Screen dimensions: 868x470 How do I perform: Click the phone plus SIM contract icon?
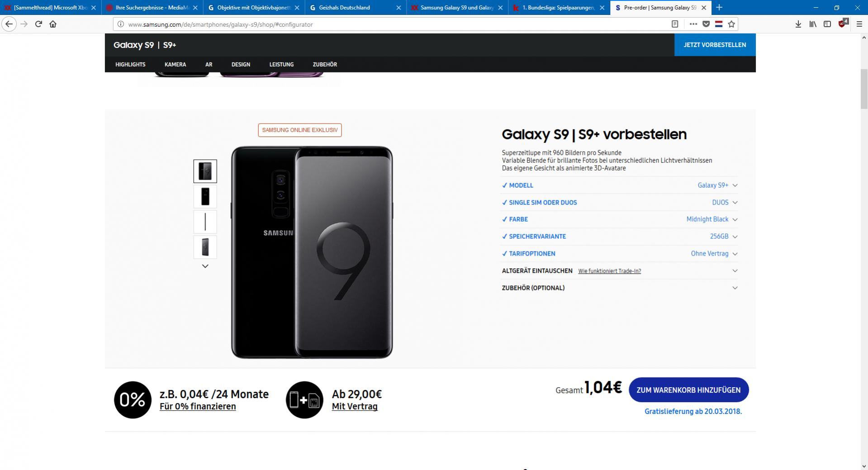(x=304, y=399)
